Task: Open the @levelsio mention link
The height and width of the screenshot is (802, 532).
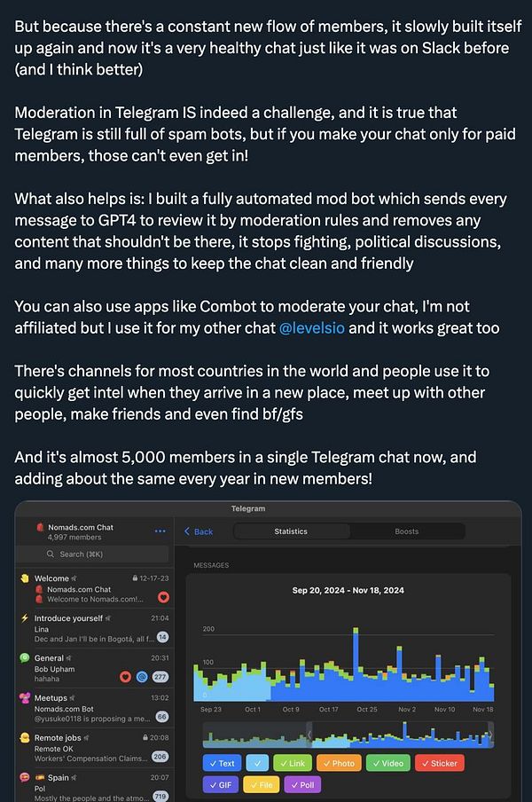Action: 312,328
